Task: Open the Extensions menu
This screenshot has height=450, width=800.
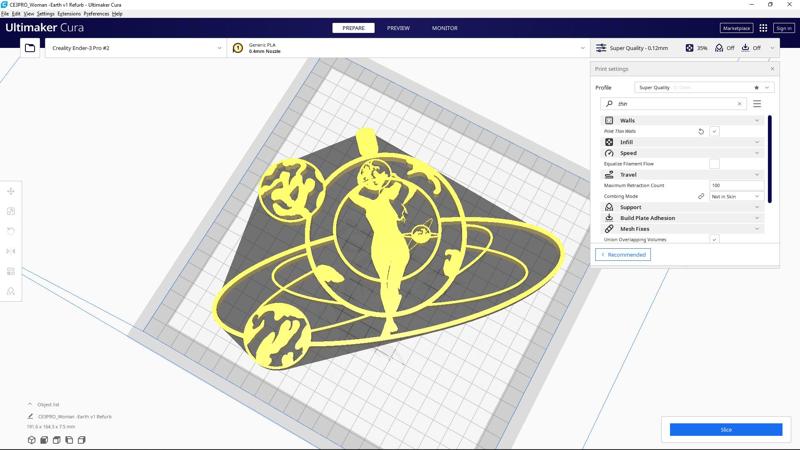Action: click(x=69, y=14)
